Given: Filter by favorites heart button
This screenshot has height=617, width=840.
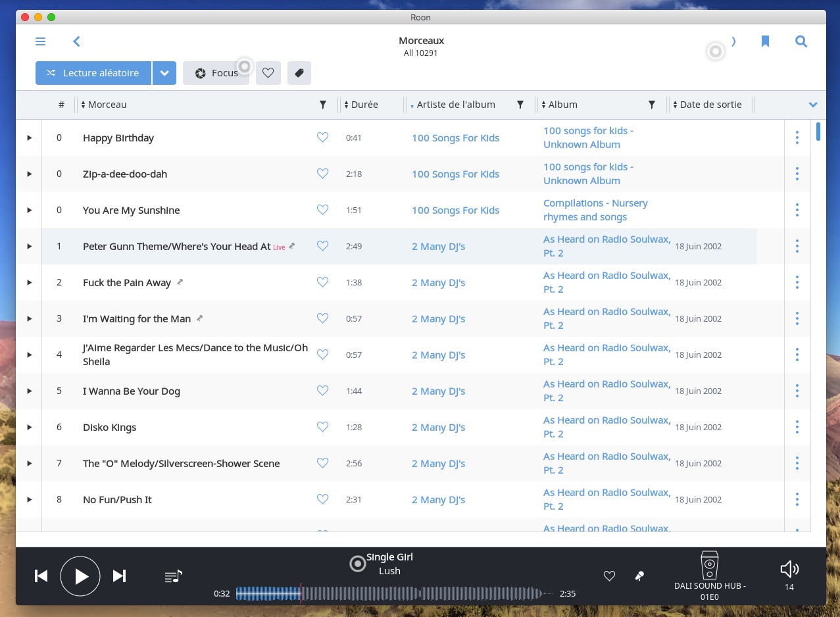Looking at the screenshot, I should click(268, 73).
